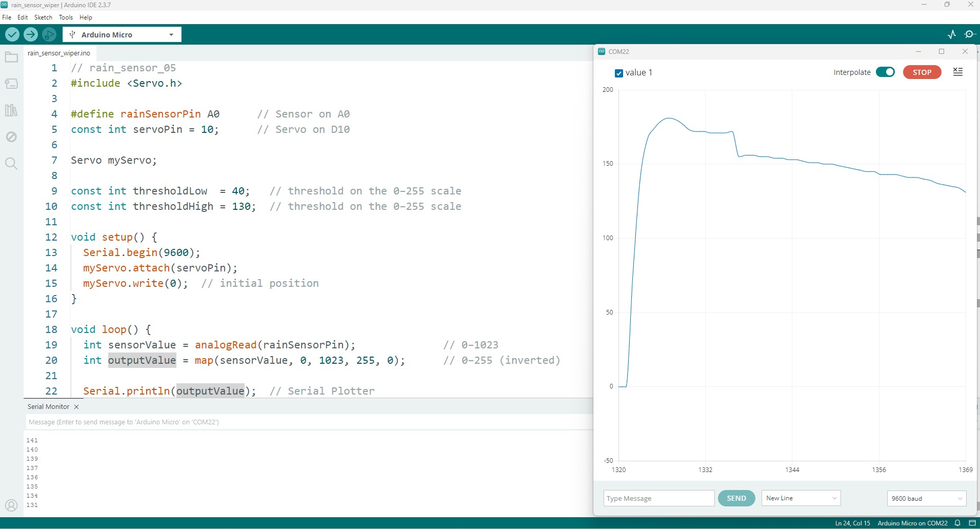Open the Search sidebar icon
980x529 pixels.
pos(11,164)
